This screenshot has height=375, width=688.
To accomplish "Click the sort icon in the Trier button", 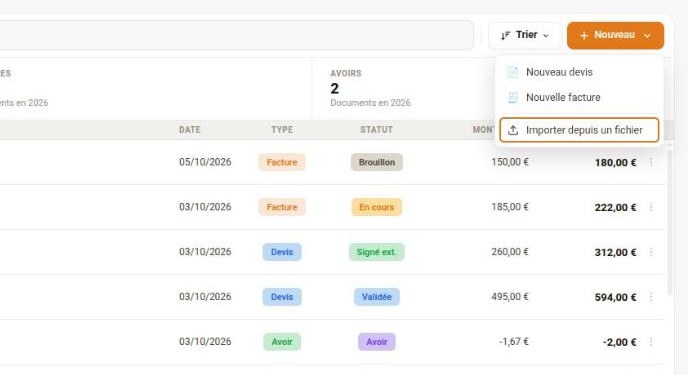I will pos(505,35).
